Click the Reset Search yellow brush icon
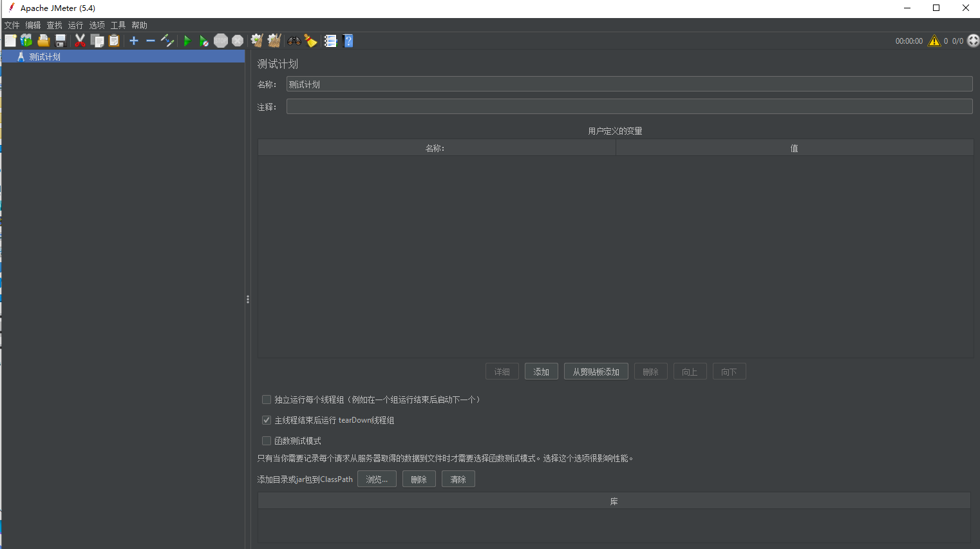The height and width of the screenshot is (549, 980). point(311,41)
